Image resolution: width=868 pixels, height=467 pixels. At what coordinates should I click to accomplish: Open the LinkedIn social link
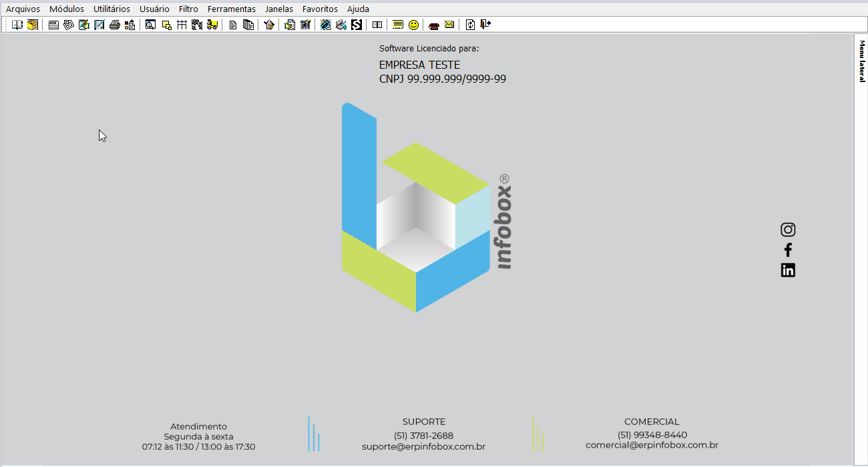tap(788, 270)
